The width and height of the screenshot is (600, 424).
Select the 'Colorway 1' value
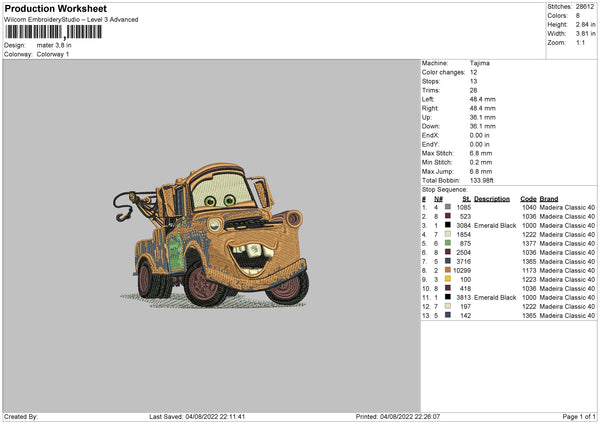point(53,54)
